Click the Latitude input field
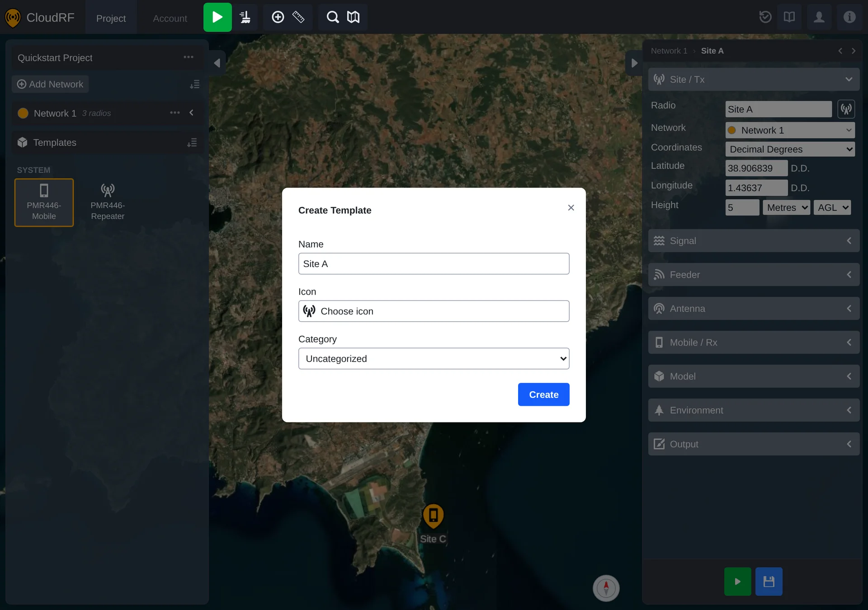Image resolution: width=868 pixels, height=610 pixels. [756, 168]
